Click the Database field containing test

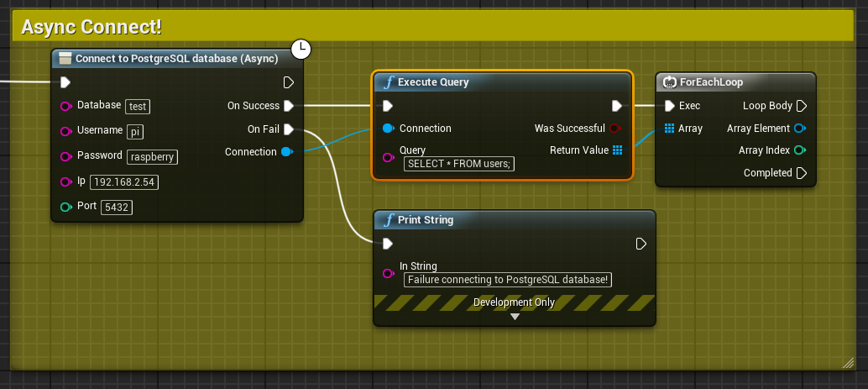point(138,107)
